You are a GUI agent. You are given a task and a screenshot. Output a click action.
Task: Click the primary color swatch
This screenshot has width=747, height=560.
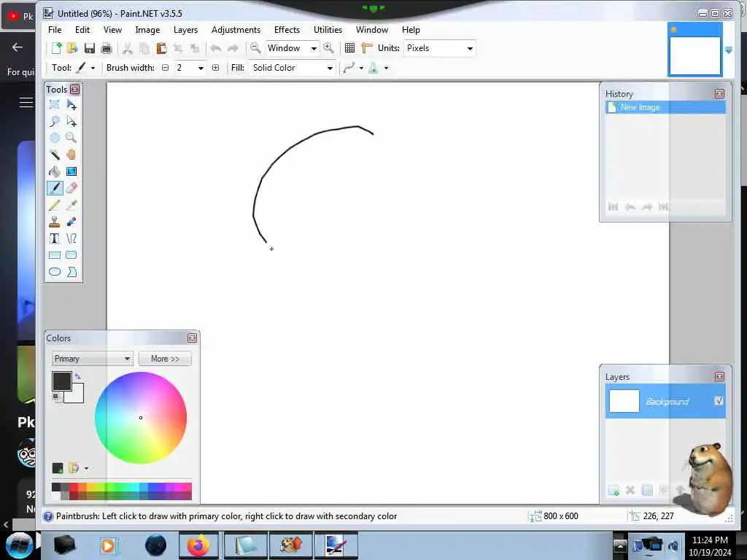[x=61, y=381]
